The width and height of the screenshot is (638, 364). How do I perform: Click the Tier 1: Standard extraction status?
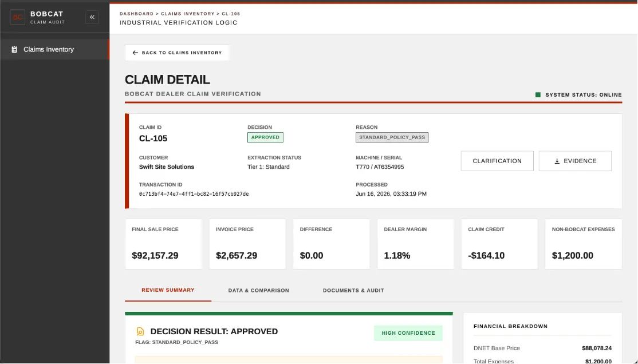(x=268, y=167)
